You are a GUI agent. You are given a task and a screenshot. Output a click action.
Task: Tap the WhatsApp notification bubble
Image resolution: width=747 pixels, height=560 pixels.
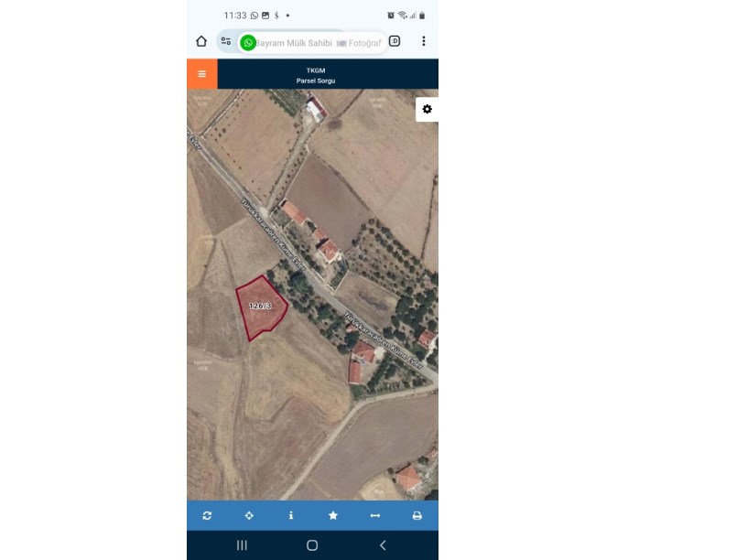(248, 43)
